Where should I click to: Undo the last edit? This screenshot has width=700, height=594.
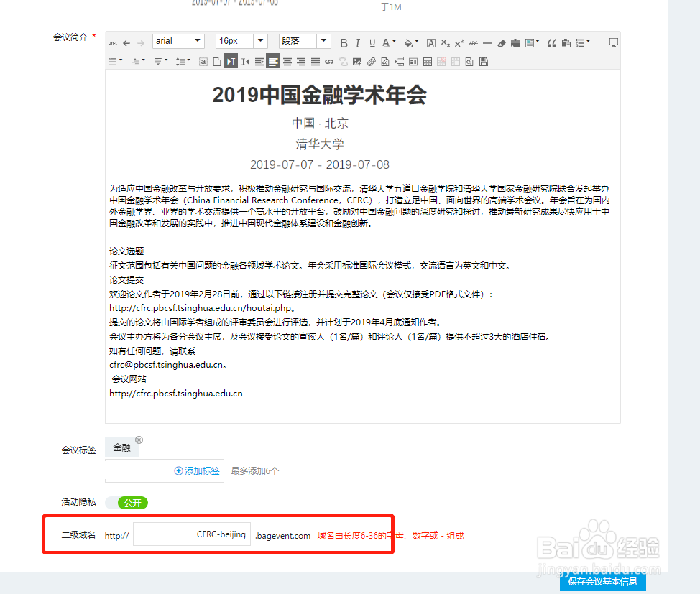(x=126, y=43)
